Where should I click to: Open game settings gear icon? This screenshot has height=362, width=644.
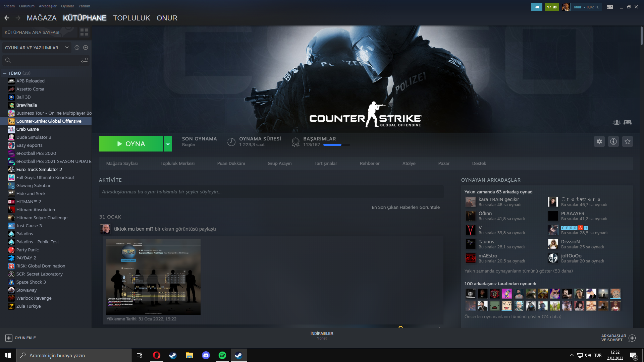[599, 141]
